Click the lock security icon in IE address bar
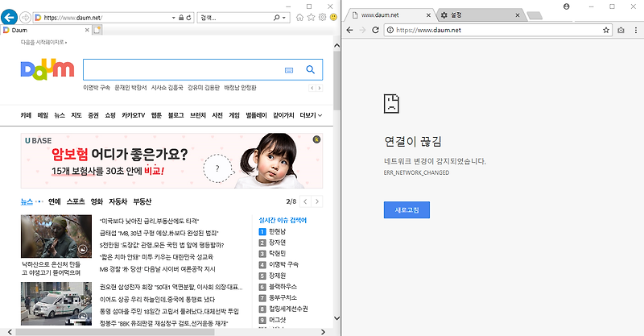 click(181, 18)
